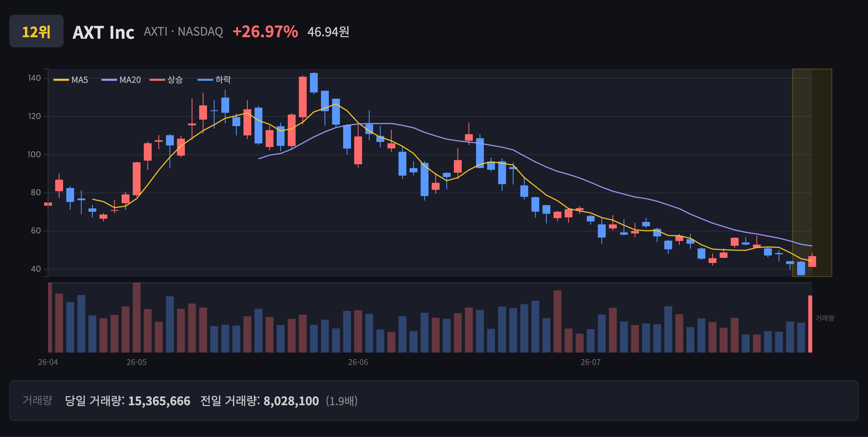The width and height of the screenshot is (868, 437).
Task: Click the 26-05 date axis label
Action: click(136, 362)
